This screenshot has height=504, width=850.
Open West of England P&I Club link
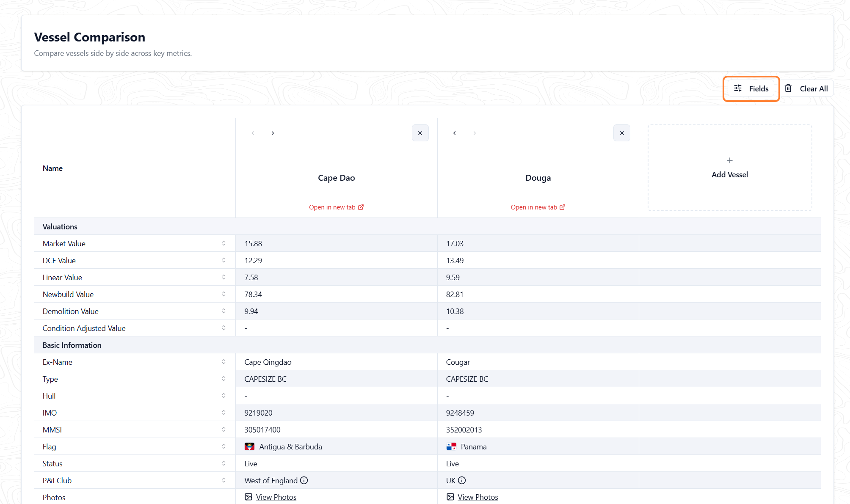tap(271, 480)
